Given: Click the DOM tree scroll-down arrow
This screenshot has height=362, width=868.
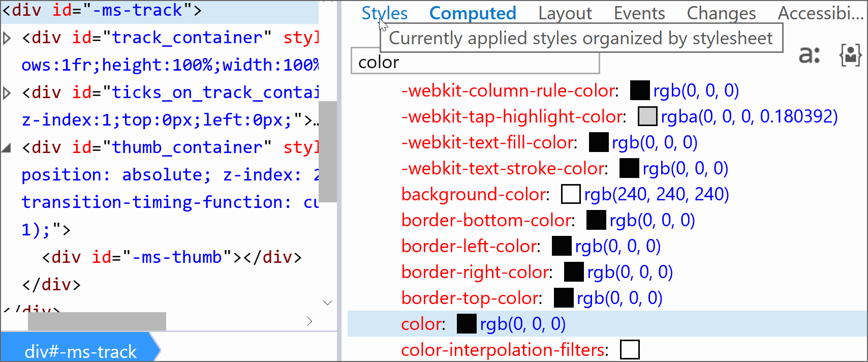Looking at the screenshot, I should (328, 303).
